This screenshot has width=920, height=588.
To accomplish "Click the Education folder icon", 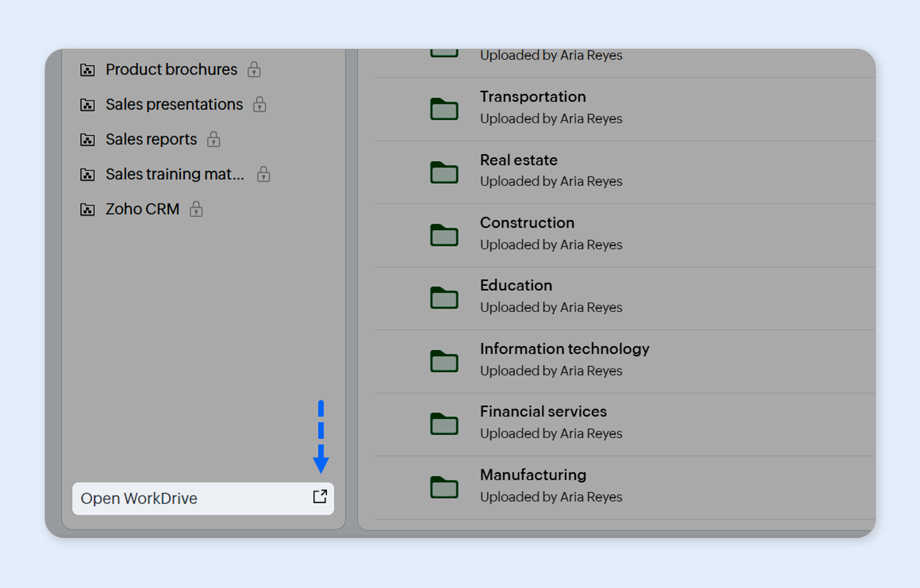I will 444,298.
